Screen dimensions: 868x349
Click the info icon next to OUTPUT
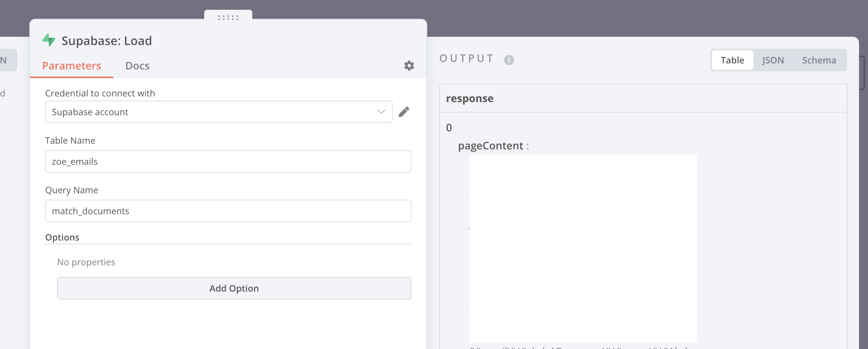click(x=509, y=60)
